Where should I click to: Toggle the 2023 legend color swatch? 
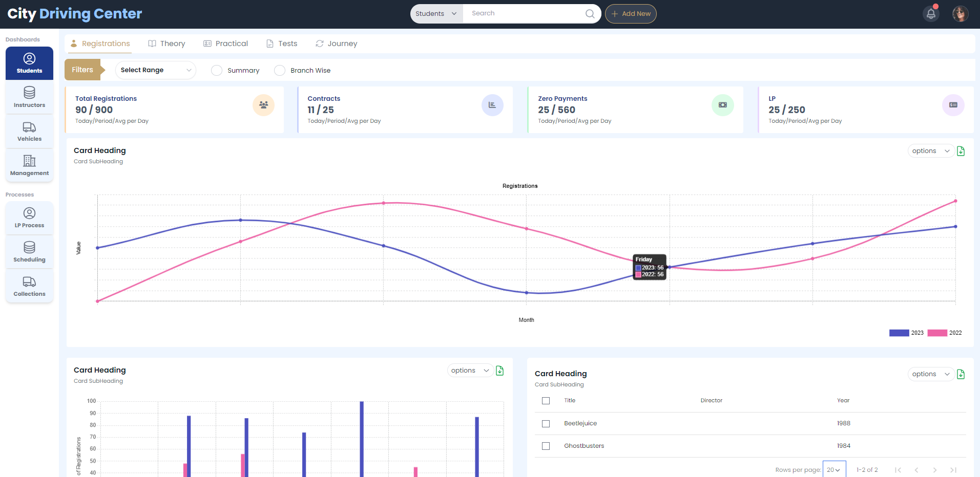coord(899,333)
